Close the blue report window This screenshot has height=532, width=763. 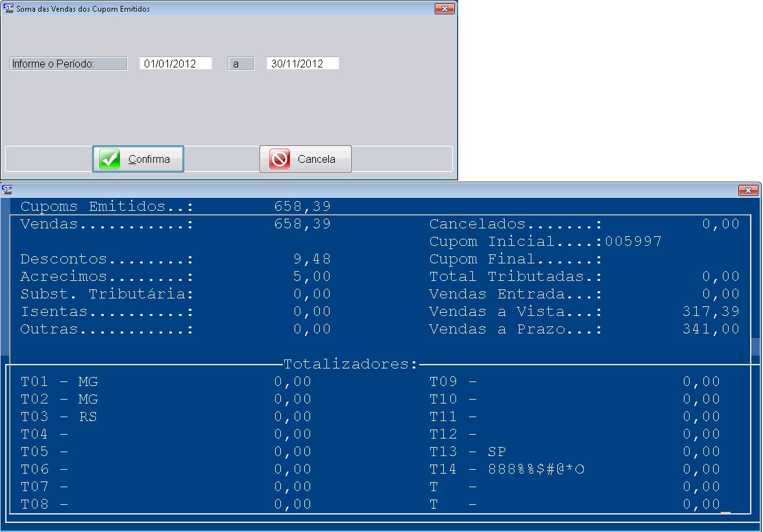point(748,190)
